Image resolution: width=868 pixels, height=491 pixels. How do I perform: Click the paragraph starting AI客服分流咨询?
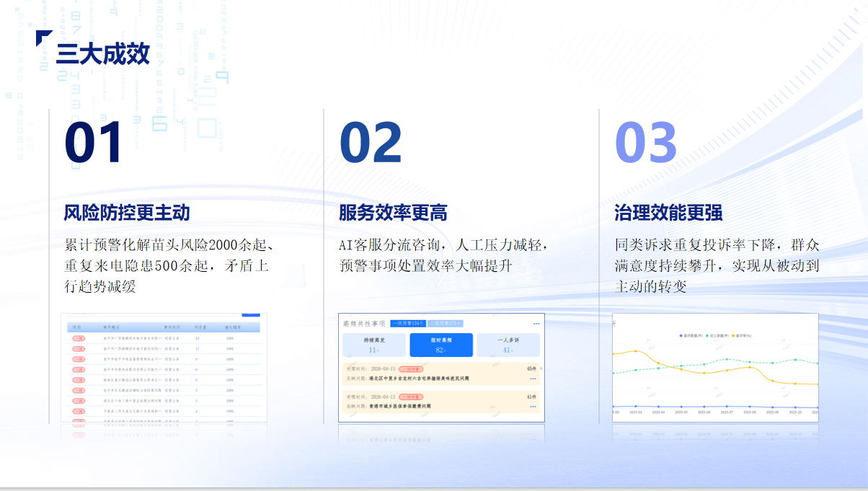tap(445, 255)
